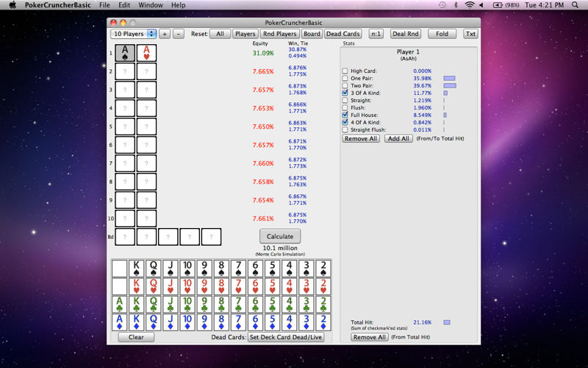Enable the One Pair stat checkbox
Viewport: 588px width, 368px height.
(345, 78)
